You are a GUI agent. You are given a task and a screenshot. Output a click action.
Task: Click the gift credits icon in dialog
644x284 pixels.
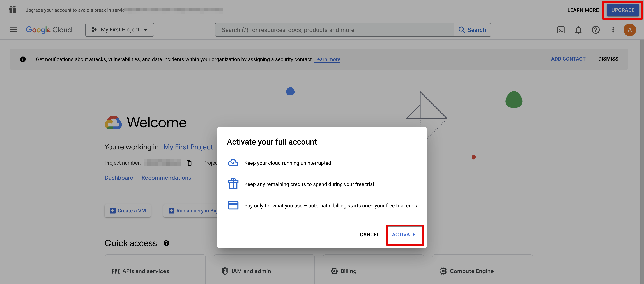click(233, 184)
